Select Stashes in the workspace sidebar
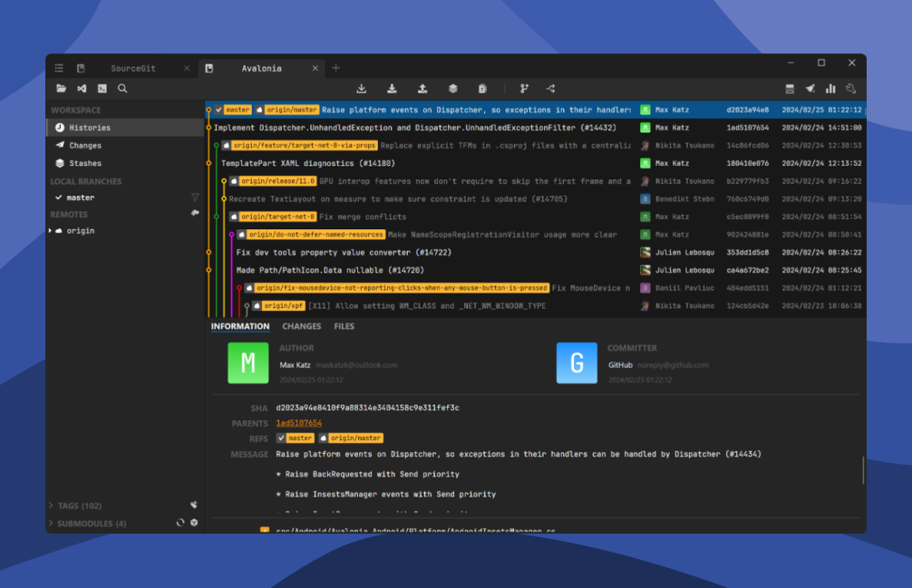This screenshot has width=912, height=588. [x=85, y=163]
